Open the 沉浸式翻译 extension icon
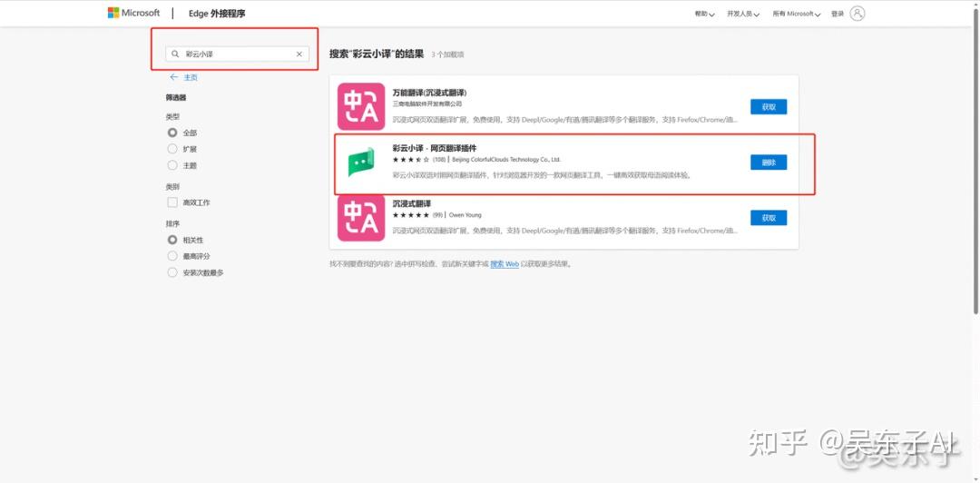Screen dimensions: 980x483 coord(361,218)
